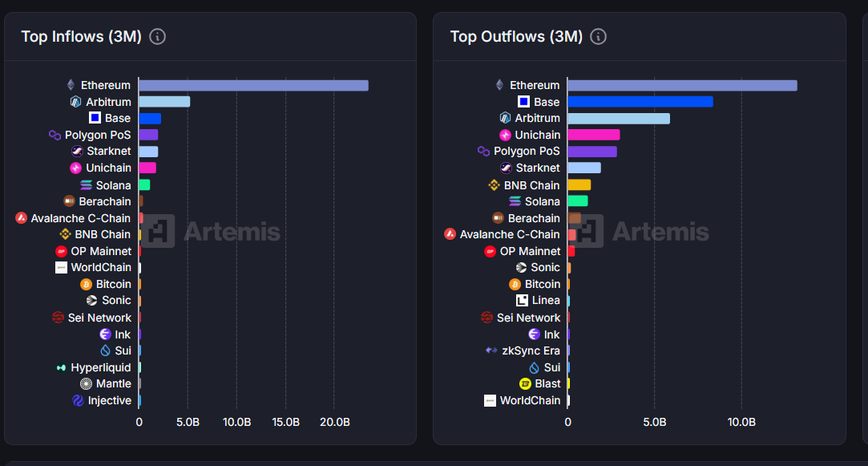Click the "Top Outflows (3M)" chart title

pos(516,37)
